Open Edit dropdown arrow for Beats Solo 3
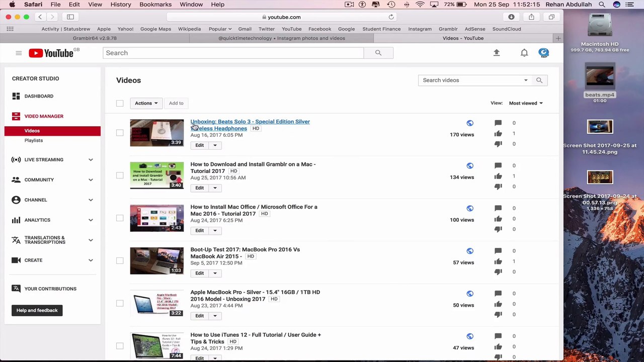644x362 pixels. 215,145
